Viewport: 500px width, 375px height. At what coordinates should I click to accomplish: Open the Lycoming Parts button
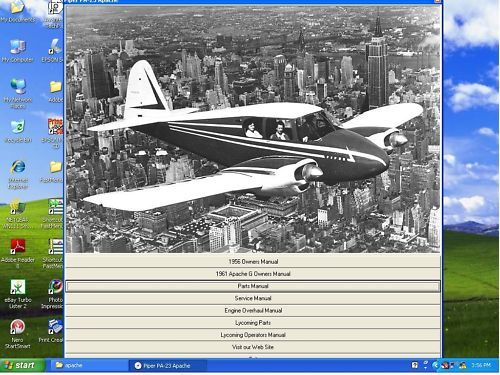tap(253, 323)
